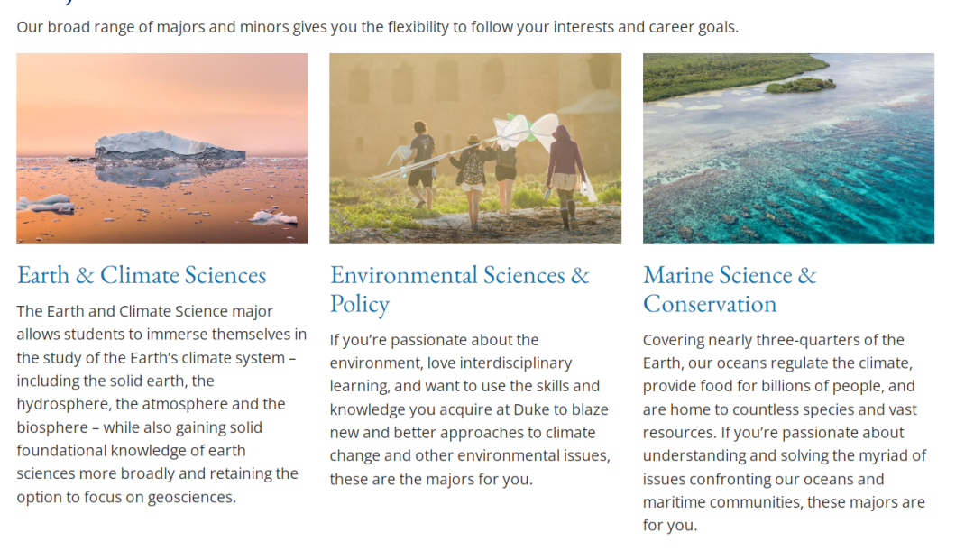Click the students with nets photo
Image resolution: width=974 pixels, height=560 pixels.
point(475,149)
